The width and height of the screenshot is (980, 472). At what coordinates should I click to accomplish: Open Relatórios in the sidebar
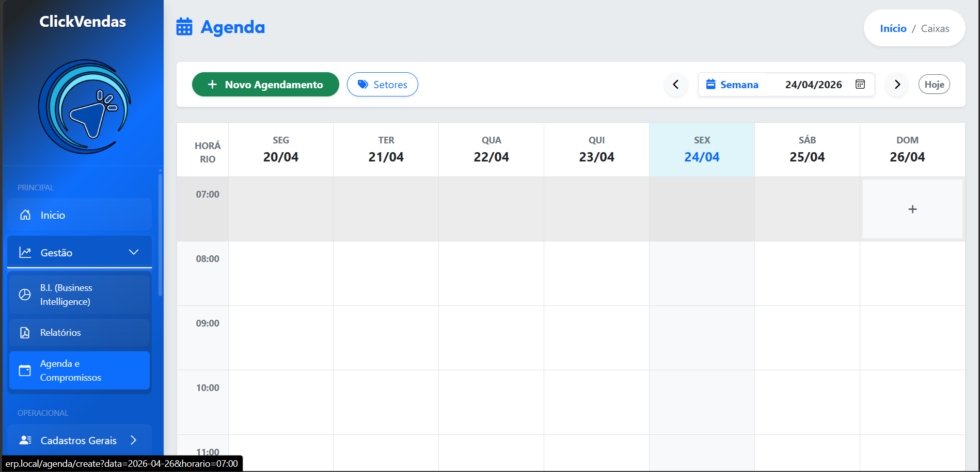tap(80, 332)
